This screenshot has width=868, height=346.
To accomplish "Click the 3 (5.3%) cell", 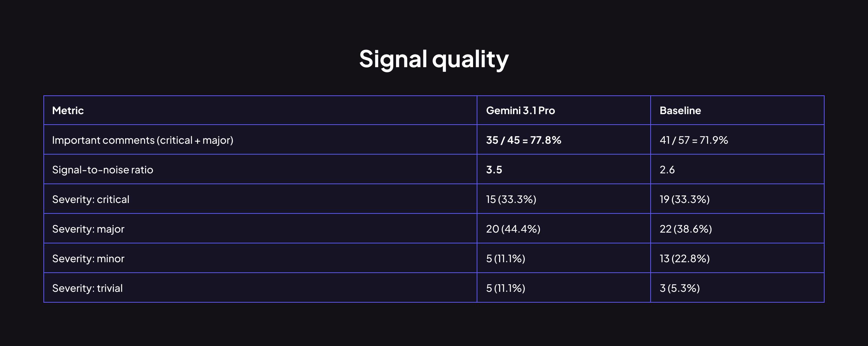I will 679,288.
